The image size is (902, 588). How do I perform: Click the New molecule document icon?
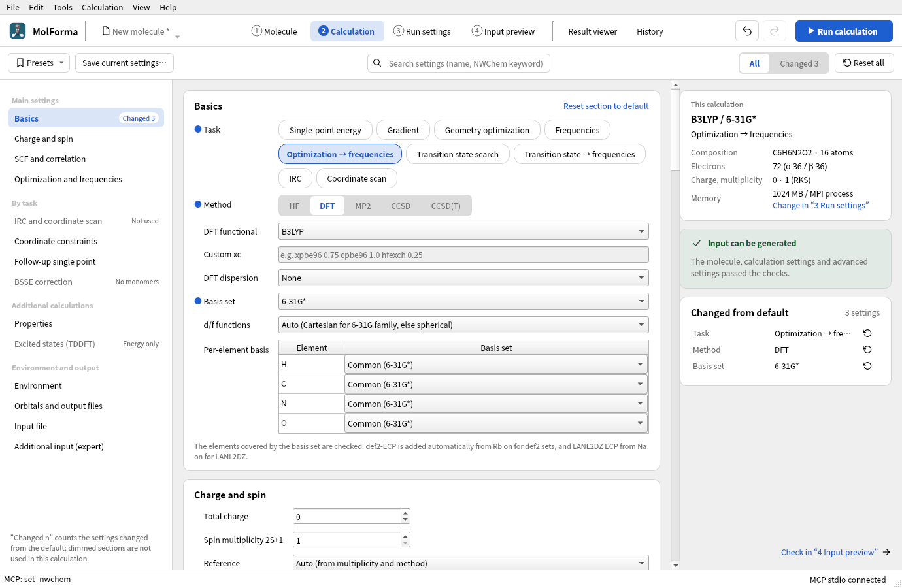106,31
